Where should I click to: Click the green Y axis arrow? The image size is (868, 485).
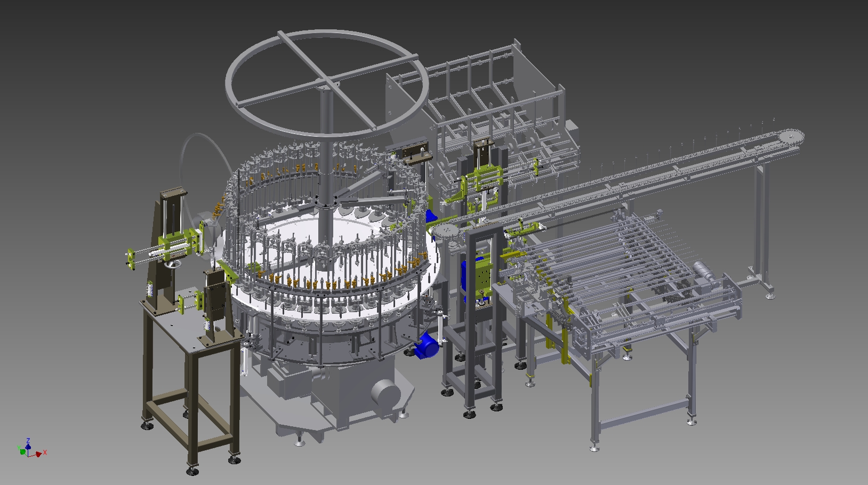[22, 451]
